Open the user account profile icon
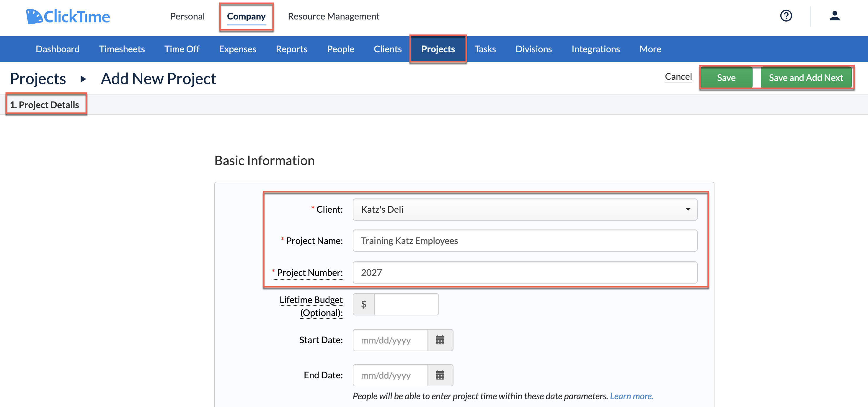Viewport: 868px width, 407px height. (x=834, y=16)
